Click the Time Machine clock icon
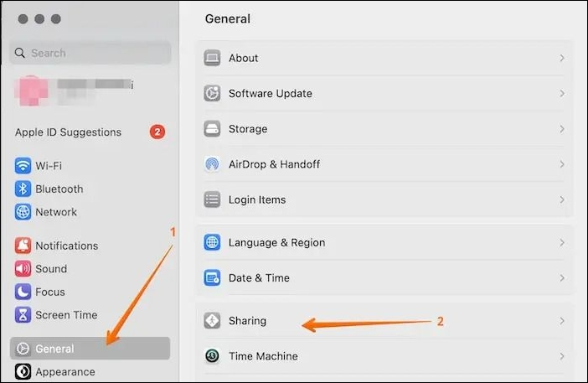The height and width of the screenshot is (383, 588). pyautogui.click(x=213, y=356)
